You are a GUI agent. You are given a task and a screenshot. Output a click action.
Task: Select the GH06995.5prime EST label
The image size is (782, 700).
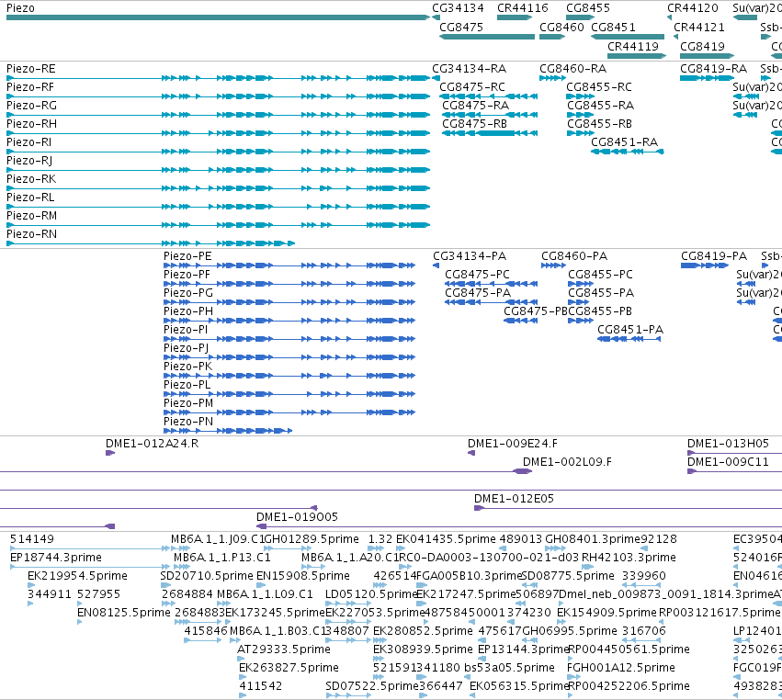570,631
